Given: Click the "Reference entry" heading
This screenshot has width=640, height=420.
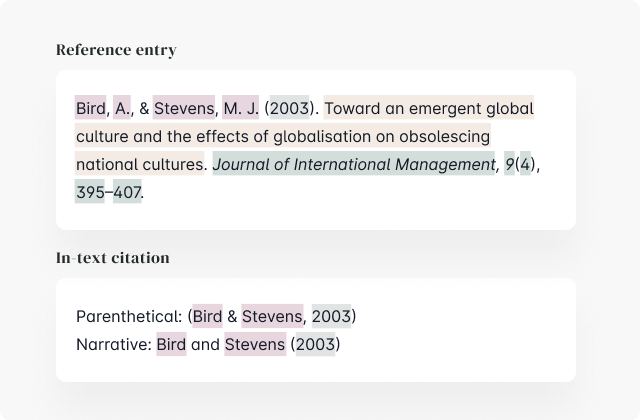Looking at the screenshot, I should 116,50.
